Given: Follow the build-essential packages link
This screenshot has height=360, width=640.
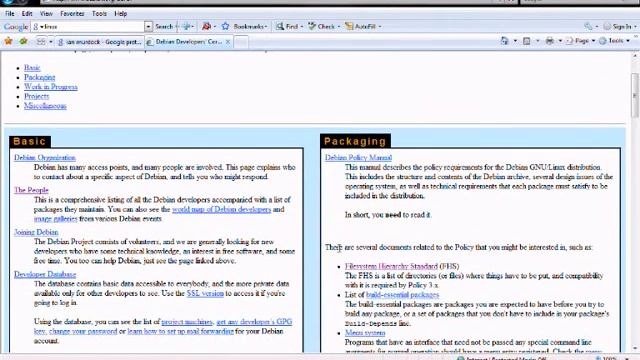Looking at the screenshot, I should coord(402,295).
